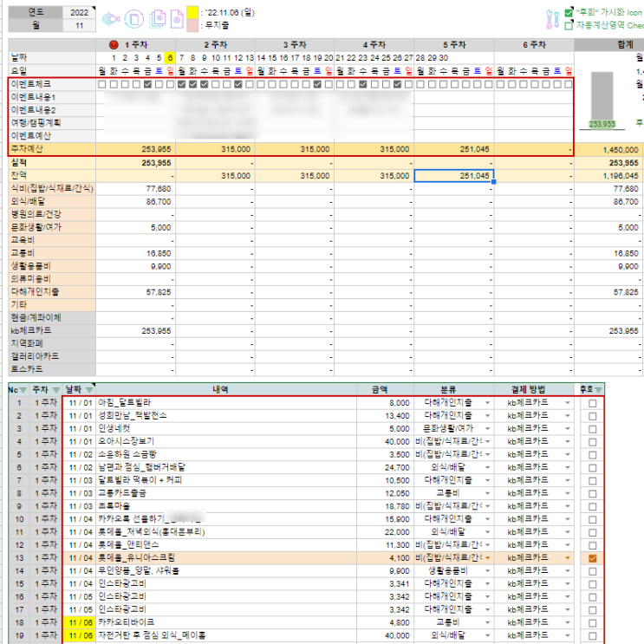Toggle 이벤트체크 checkbox for day 12
This screenshot has height=644, width=644.
click(238, 84)
